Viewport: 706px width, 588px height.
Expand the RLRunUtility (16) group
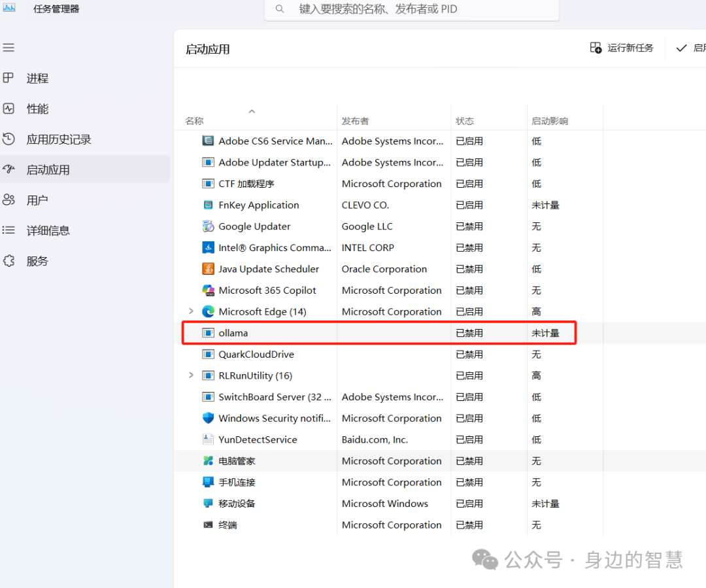pos(191,375)
